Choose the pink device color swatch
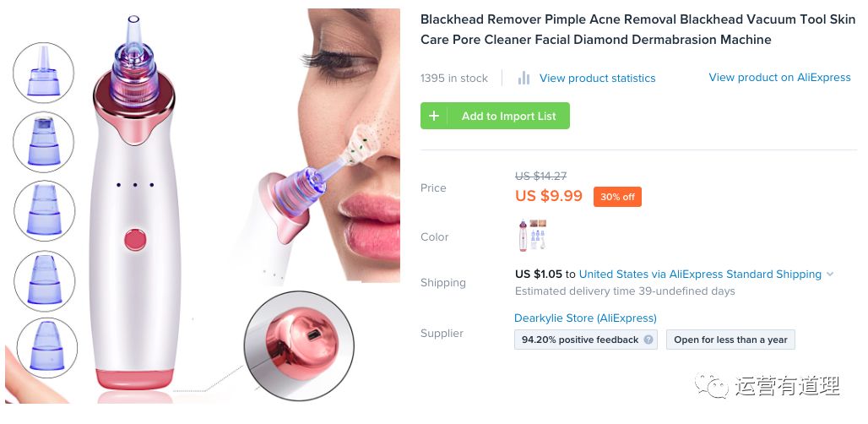Screen dimensions: 868x424 [x=523, y=236]
